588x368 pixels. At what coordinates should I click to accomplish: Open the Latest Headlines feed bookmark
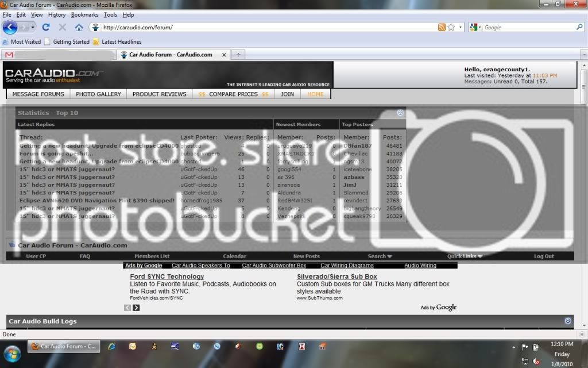[x=117, y=41]
